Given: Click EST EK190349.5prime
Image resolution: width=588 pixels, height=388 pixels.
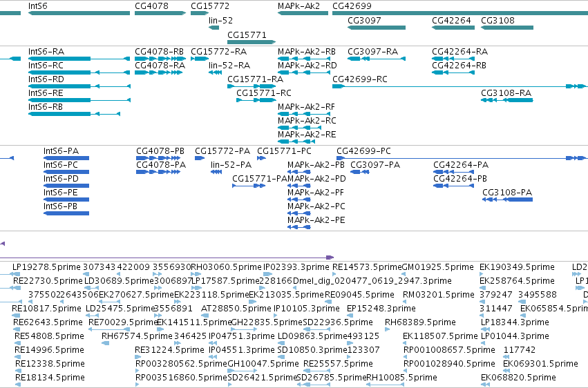Looking at the screenshot, I should point(517,267).
